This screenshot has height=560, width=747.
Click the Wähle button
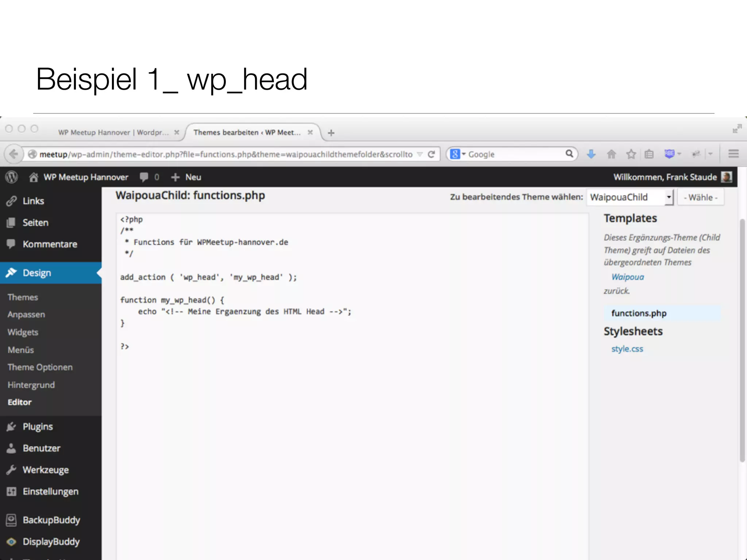[x=700, y=197]
